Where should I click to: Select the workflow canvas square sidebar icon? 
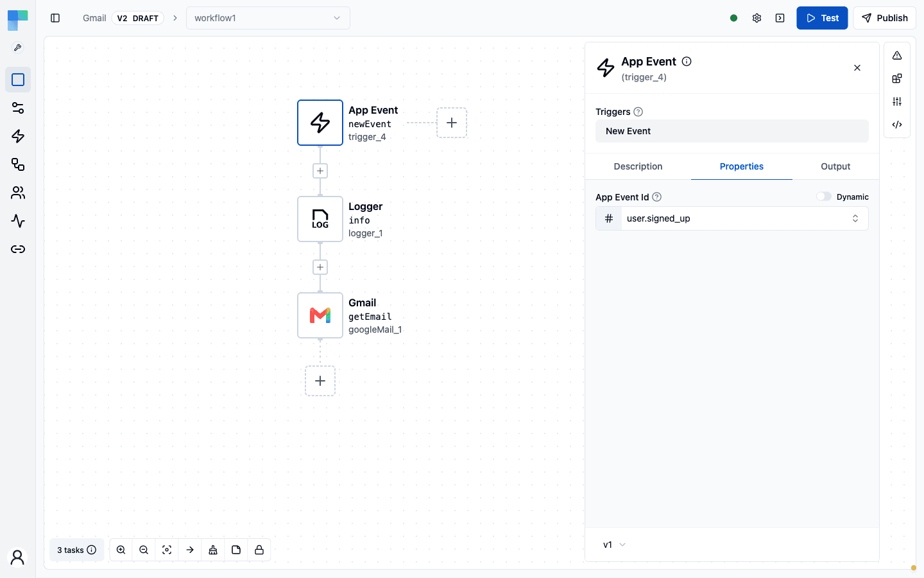18,80
